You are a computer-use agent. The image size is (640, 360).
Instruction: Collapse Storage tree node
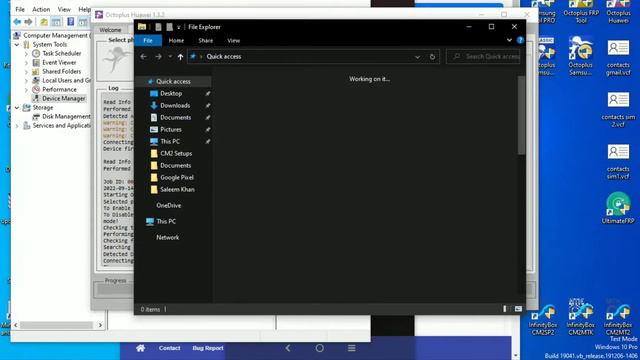pos(17,108)
